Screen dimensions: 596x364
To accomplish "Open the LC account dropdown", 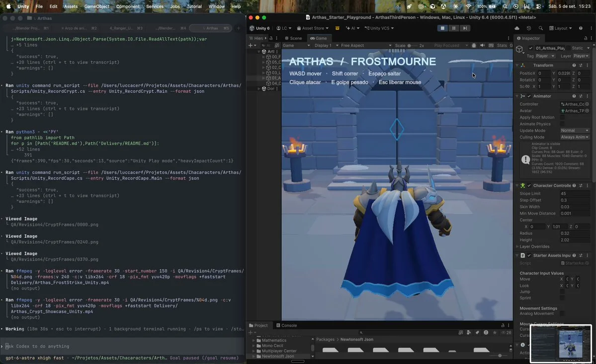I will 284,28.
